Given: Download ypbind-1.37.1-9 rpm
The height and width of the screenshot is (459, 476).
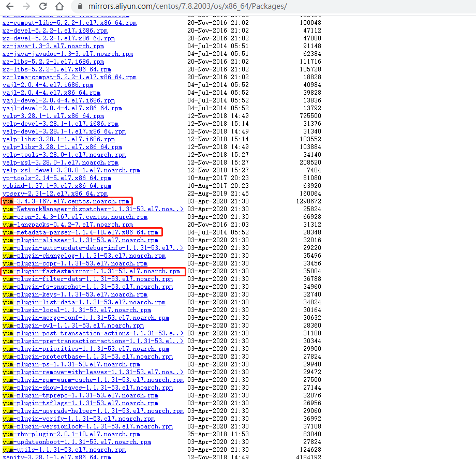Looking at the screenshot, I should click(57, 186).
